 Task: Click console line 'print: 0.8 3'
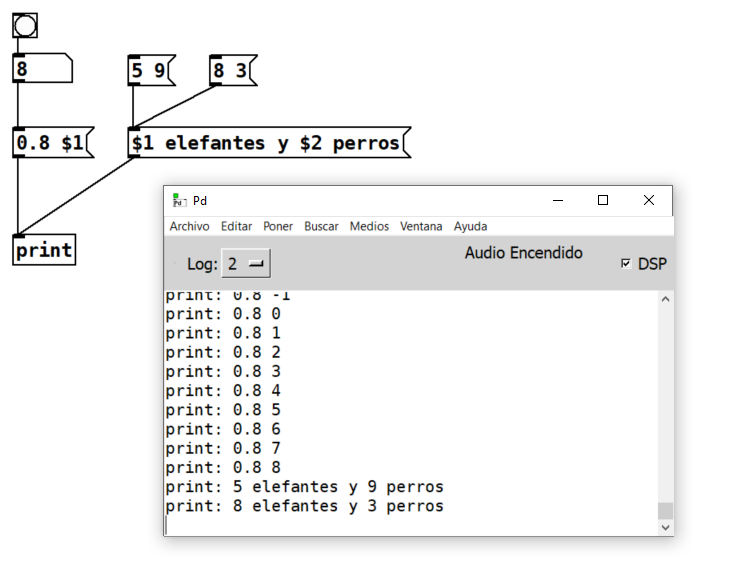click(x=223, y=372)
